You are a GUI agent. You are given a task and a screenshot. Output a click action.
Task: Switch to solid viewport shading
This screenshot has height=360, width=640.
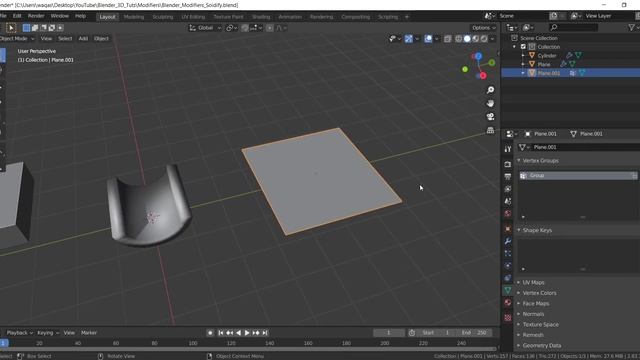(467, 39)
